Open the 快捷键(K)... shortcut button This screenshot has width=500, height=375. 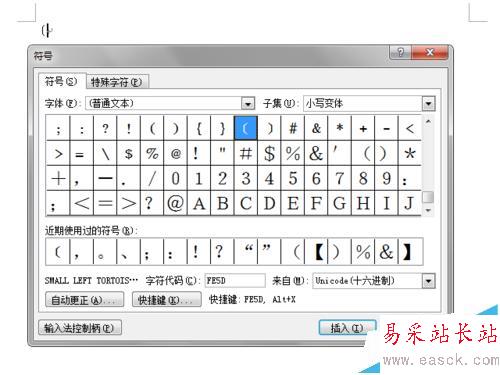167,299
